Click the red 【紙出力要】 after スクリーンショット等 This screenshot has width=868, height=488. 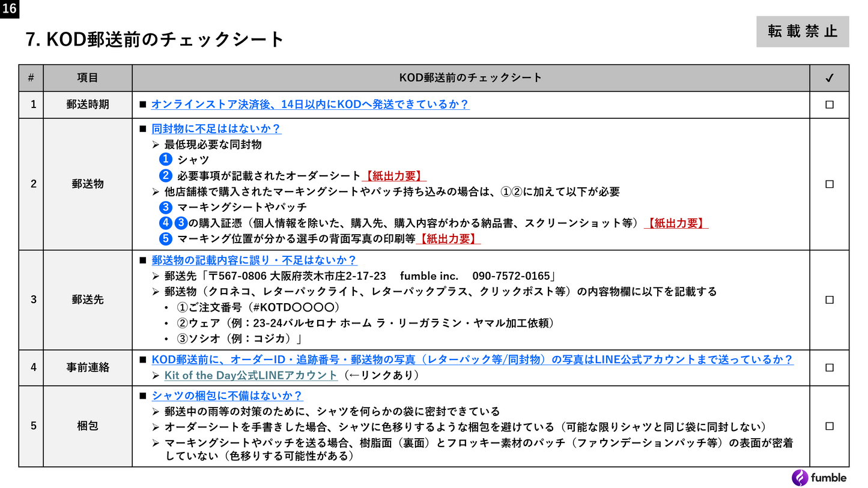(x=676, y=223)
